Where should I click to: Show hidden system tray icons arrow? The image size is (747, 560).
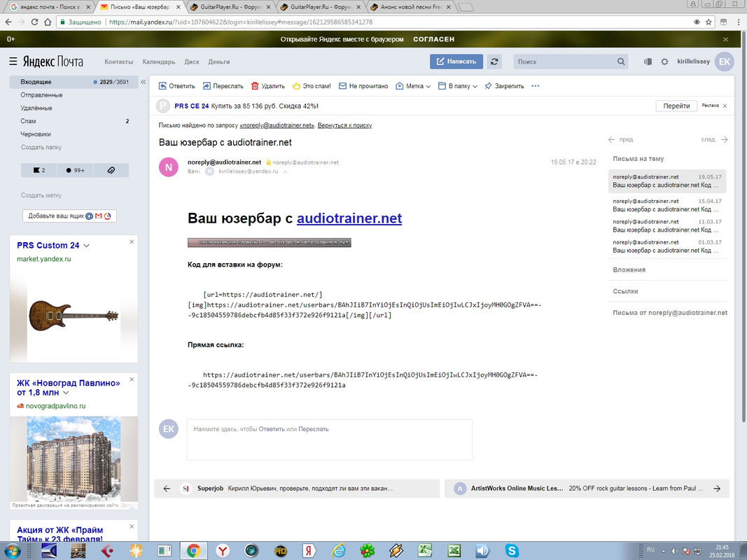pyautogui.click(x=664, y=552)
